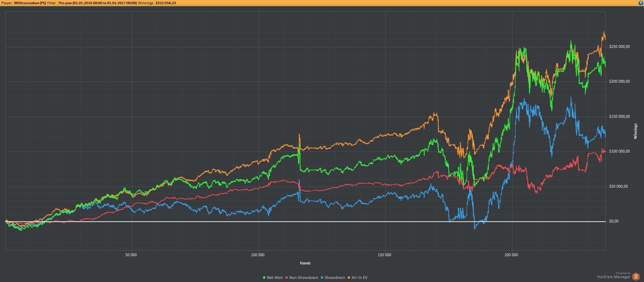The width and height of the screenshot is (644, 282).
Task: Click the 200 000 hands axis tick label
Action: [x=511, y=255]
